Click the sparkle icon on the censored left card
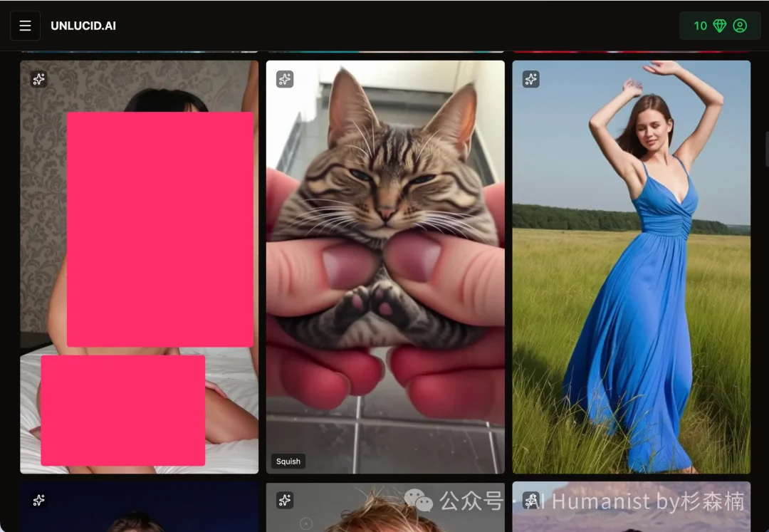 (x=39, y=79)
